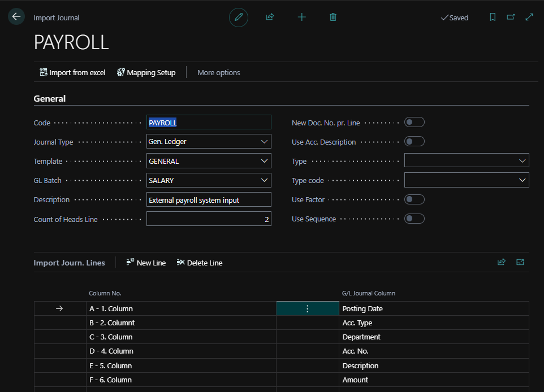Click the plus icon to add new
This screenshot has height=392, width=544.
tap(301, 18)
